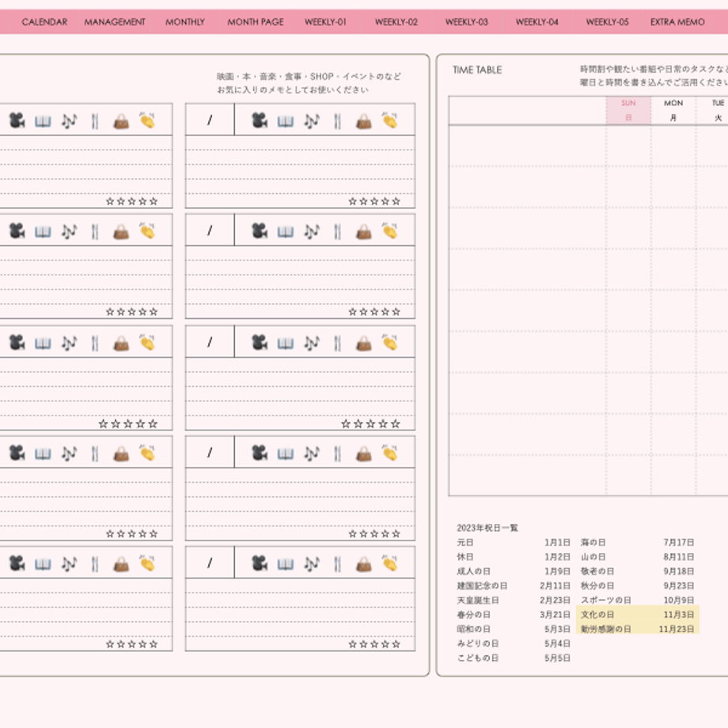Jump to the WEEKLY-02 tab
This screenshot has height=728, width=728.
pyautogui.click(x=396, y=22)
